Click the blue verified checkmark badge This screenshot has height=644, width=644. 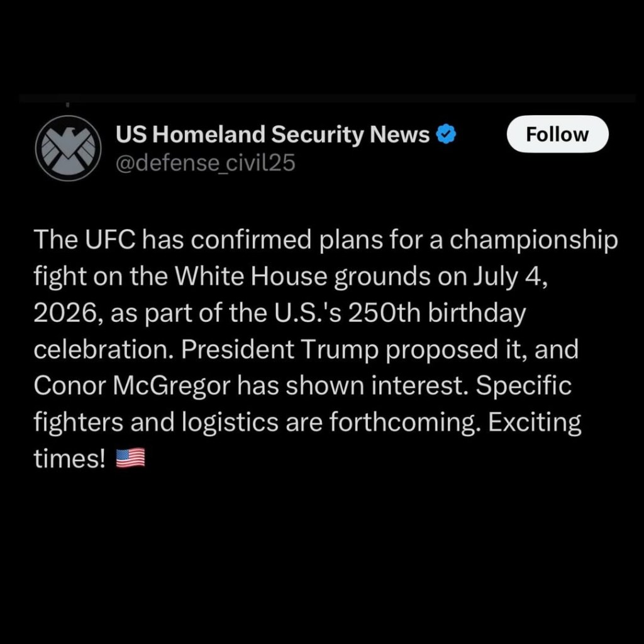tap(446, 134)
